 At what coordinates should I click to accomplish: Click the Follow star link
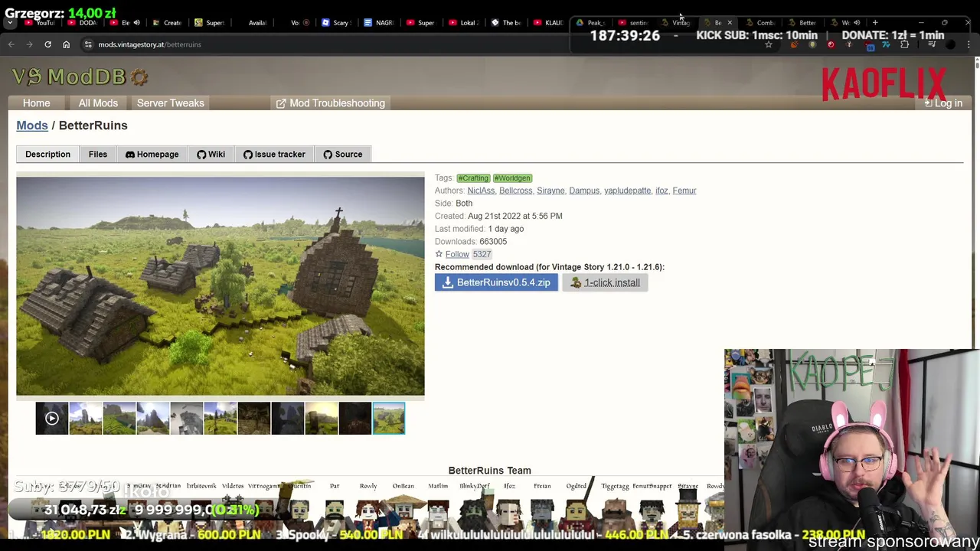(452, 254)
